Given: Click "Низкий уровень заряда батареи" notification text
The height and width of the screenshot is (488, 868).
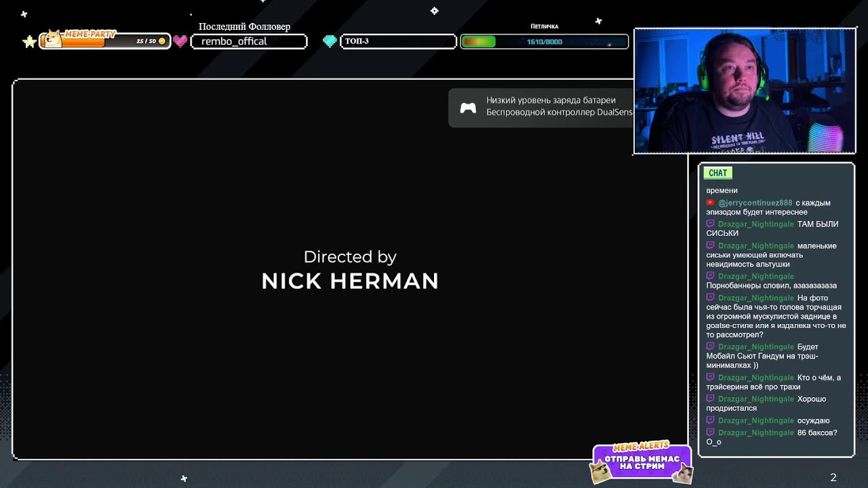Looking at the screenshot, I should pyautogui.click(x=551, y=100).
